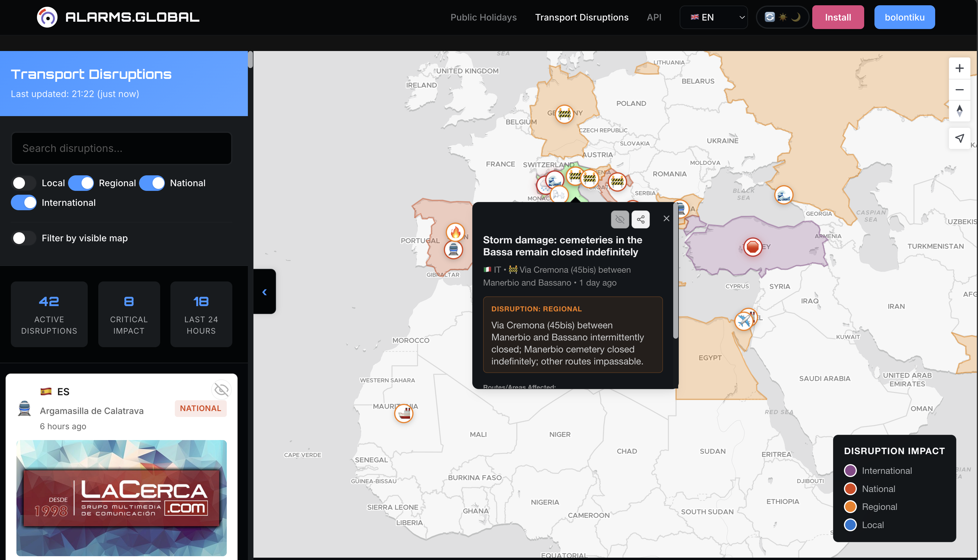Click the ship marker in Mauritania
978x560 pixels.
tap(404, 413)
